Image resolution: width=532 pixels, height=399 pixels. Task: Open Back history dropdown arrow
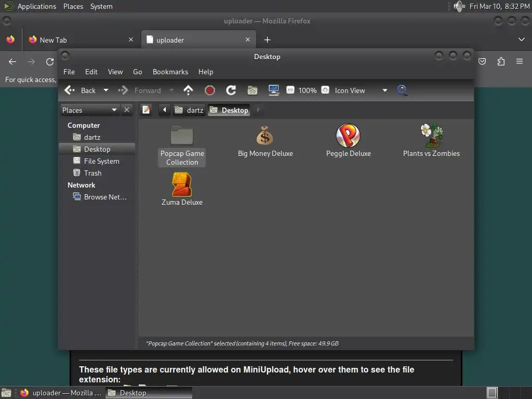[106, 90]
